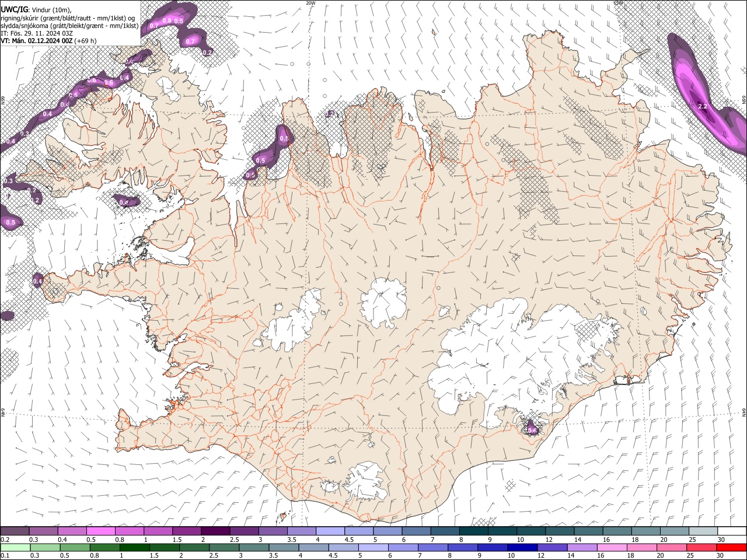This screenshot has height=560, width=747.
Task: Click the 'IT: Fös. 29. 11. 2024 03Z' line
Action: point(37,33)
